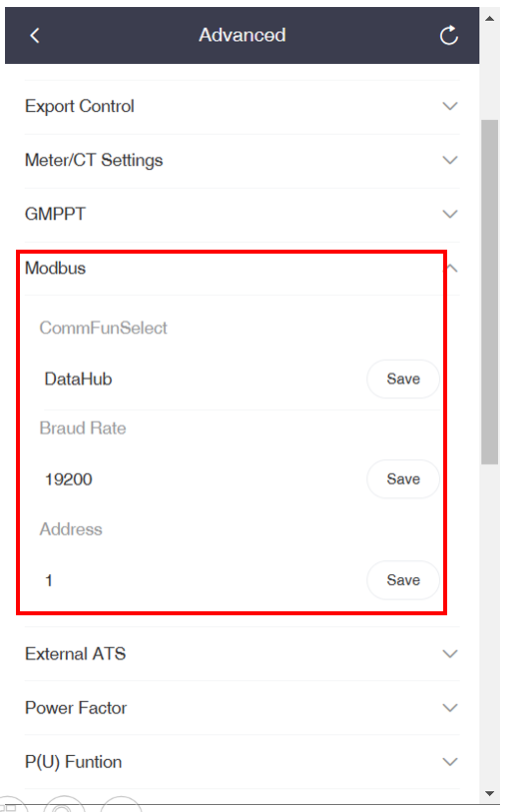
Task: Expand the Power Factor chevron
Action: [x=450, y=708]
